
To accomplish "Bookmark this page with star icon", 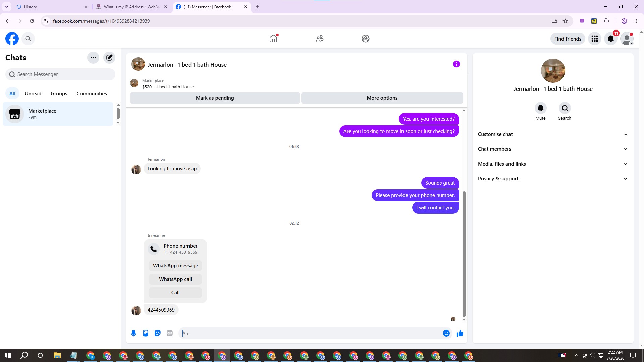I will click(565, 21).
